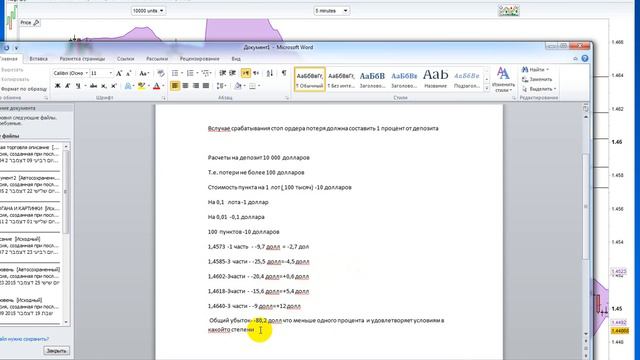Image resolution: width=640 pixels, height=360 pixels.
Task: Click Price button in chart window
Action: point(30,22)
